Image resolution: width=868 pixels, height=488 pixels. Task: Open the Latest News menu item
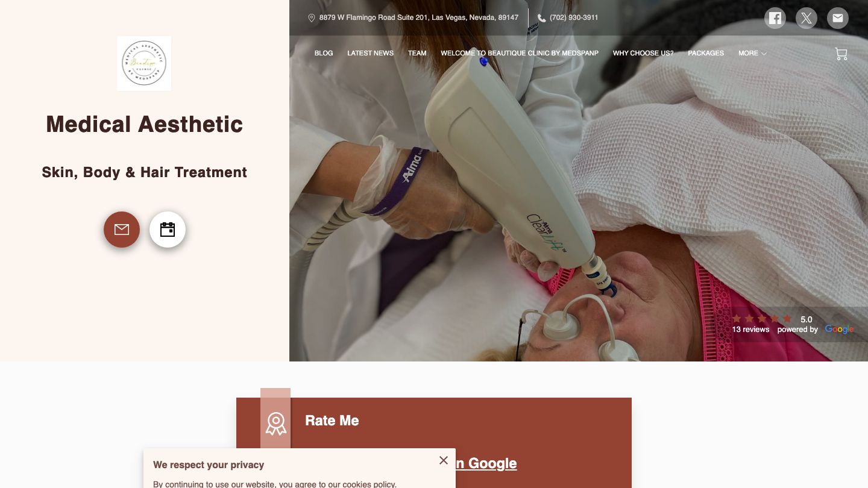click(x=370, y=53)
